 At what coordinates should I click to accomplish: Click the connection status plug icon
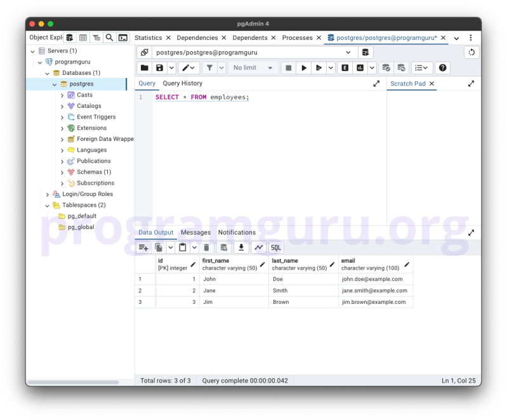coord(145,52)
